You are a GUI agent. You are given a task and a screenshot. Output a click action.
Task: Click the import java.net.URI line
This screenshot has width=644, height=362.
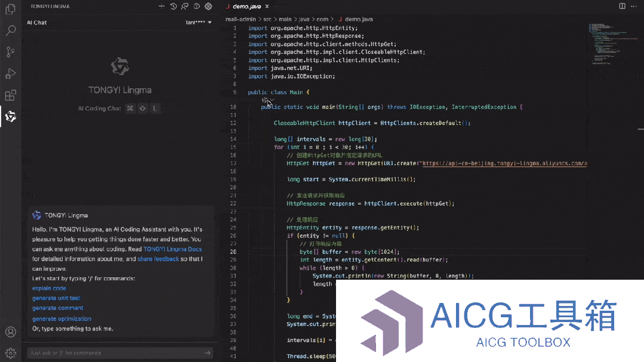click(x=280, y=68)
